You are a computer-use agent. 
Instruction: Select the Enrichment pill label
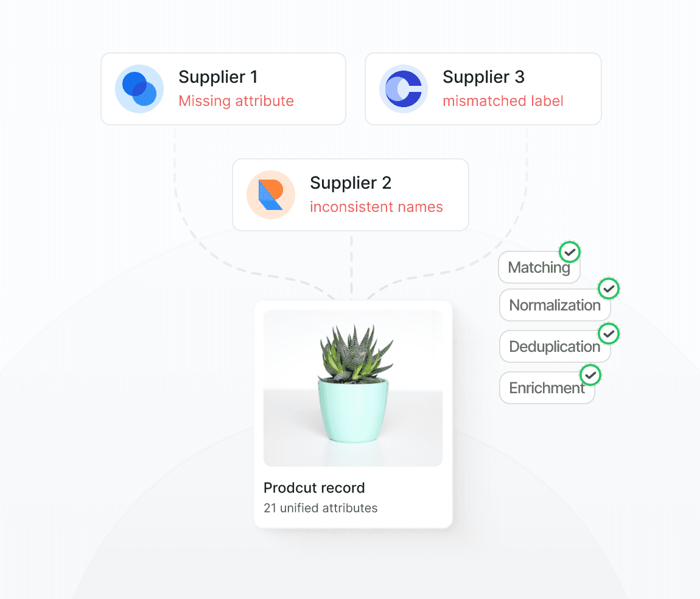pos(547,388)
